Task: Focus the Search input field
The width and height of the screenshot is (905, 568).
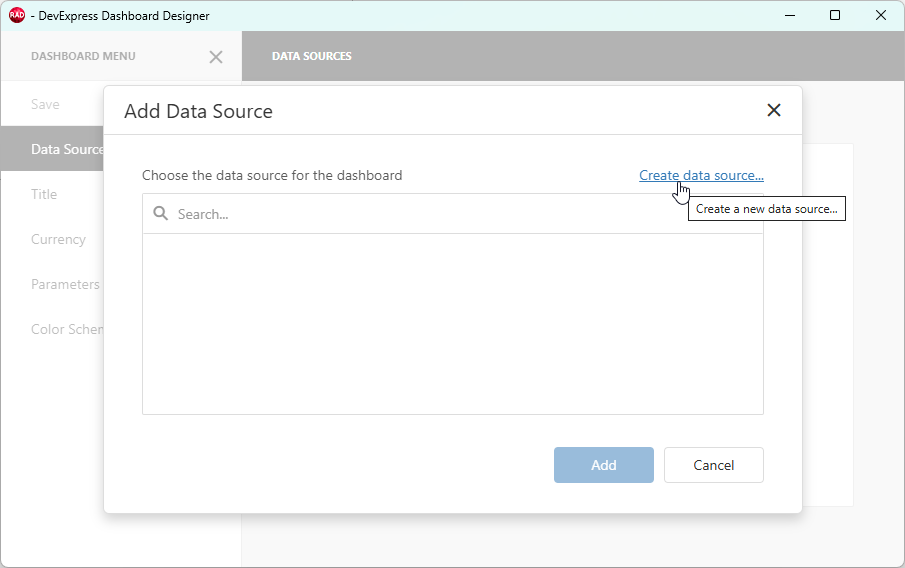Action: [x=452, y=214]
